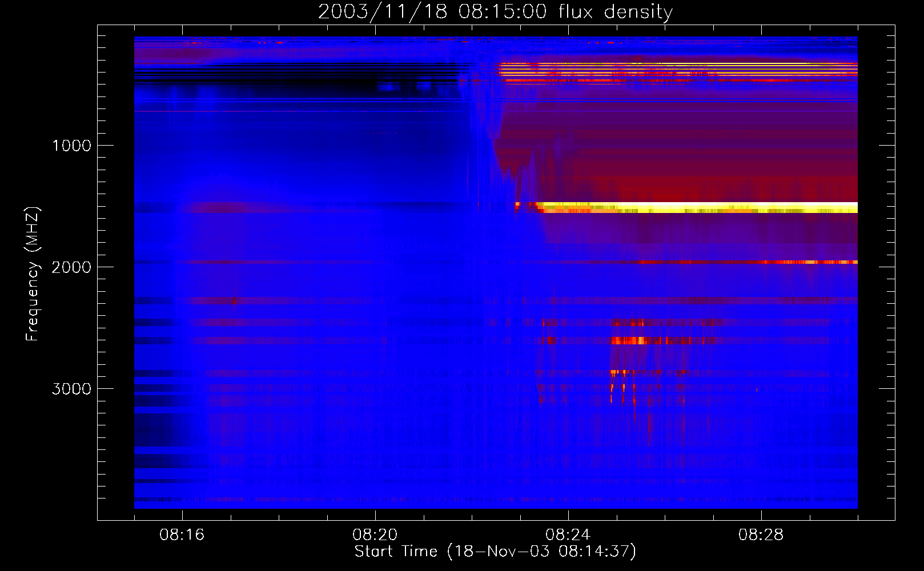The width and height of the screenshot is (924, 571).
Task: Click the 1000 frequency tick label
Action: pyautogui.click(x=71, y=146)
